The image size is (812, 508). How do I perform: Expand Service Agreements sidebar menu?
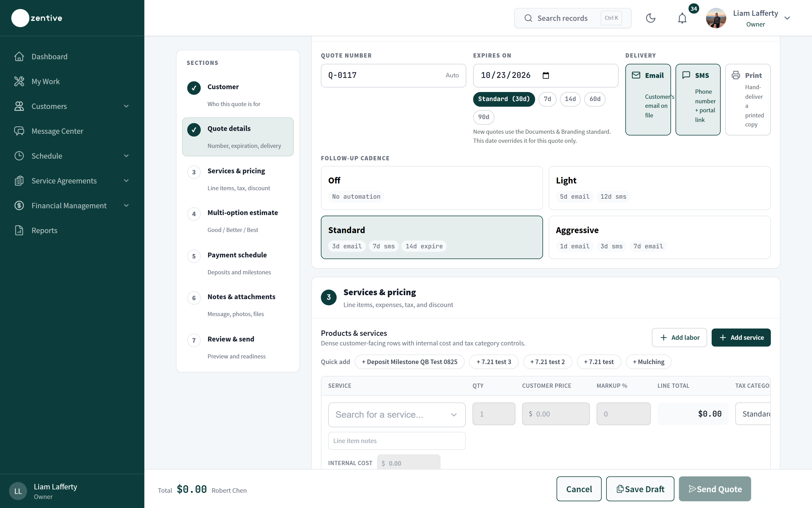click(x=127, y=181)
